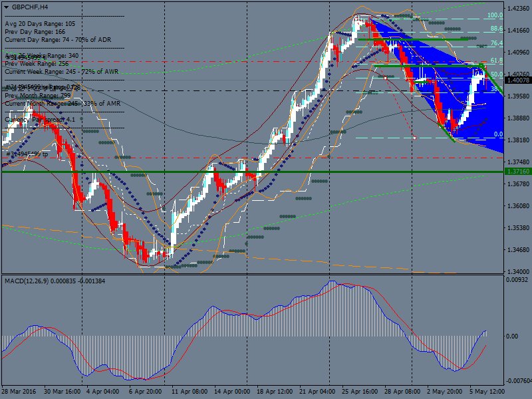Select the 'Prev Month Range: 799' label

[38, 96]
